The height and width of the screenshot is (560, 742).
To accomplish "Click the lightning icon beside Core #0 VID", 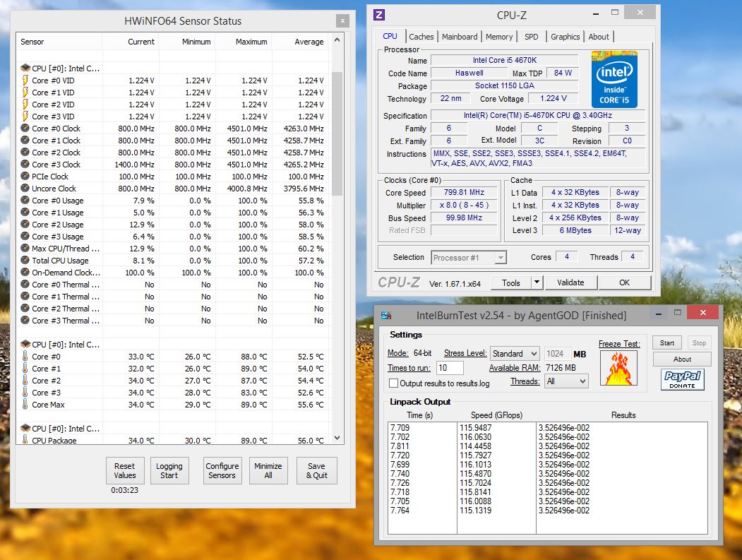I will click(25, 81).
